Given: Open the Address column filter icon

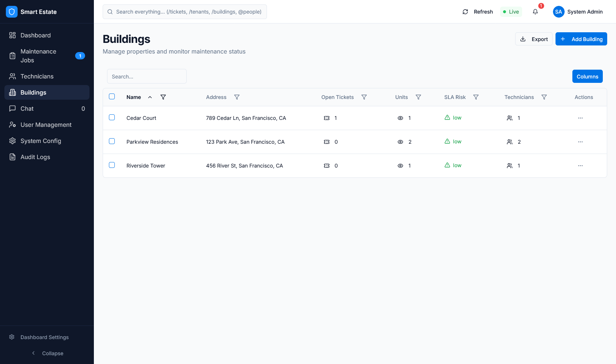Looking at the screenshot, I should (x=237, y=97).
